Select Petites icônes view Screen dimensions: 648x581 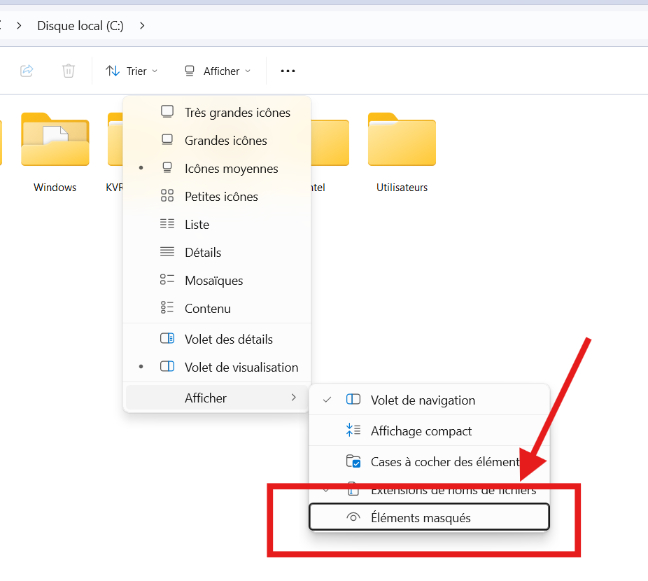(217, 197)
